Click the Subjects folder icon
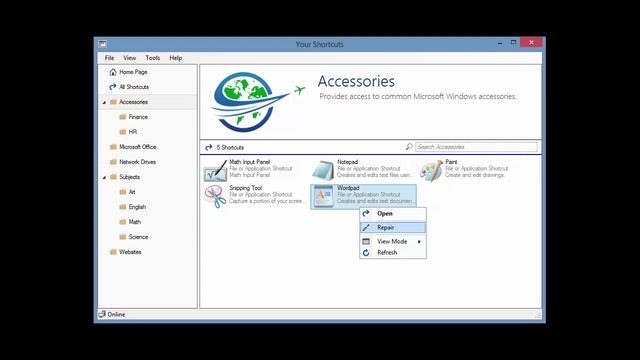640x360 pixels. 113,177
